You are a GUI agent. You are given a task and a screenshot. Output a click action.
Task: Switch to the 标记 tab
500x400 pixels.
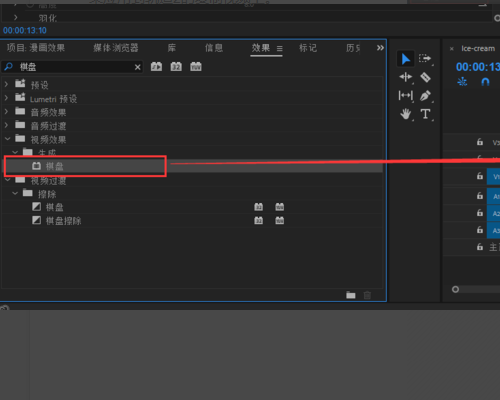pyautogui.click(x=308, y=48)
